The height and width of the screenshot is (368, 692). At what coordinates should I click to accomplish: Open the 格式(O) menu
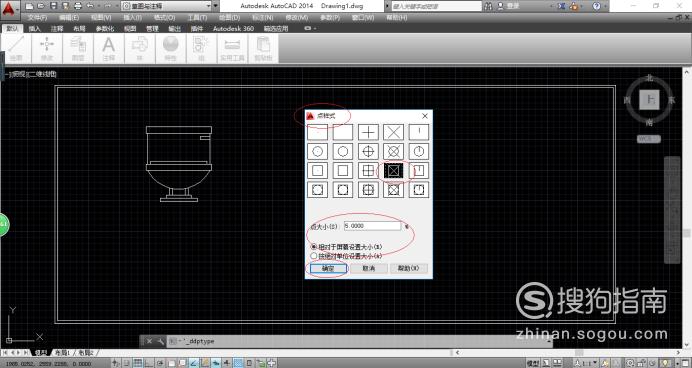165,18
